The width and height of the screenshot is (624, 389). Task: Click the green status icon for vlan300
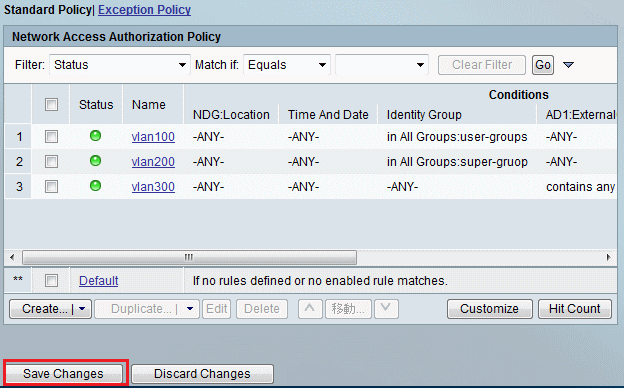[96, 186]
